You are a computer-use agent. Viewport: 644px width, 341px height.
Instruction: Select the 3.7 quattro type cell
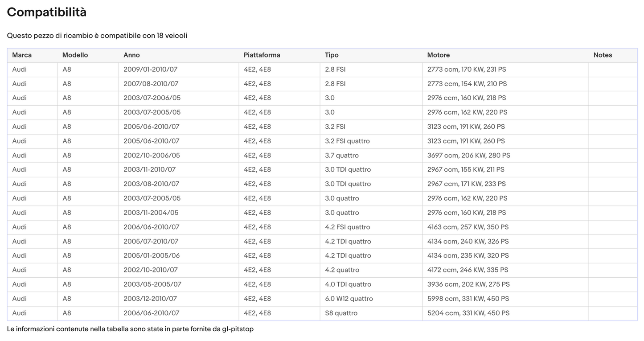pyautogui.click(x=341, y=156)
